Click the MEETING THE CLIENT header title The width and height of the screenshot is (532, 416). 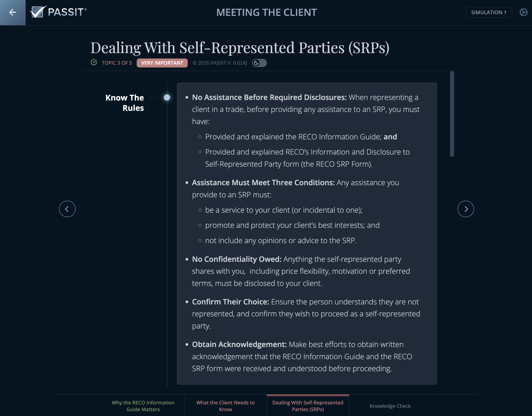click(267, 12)
